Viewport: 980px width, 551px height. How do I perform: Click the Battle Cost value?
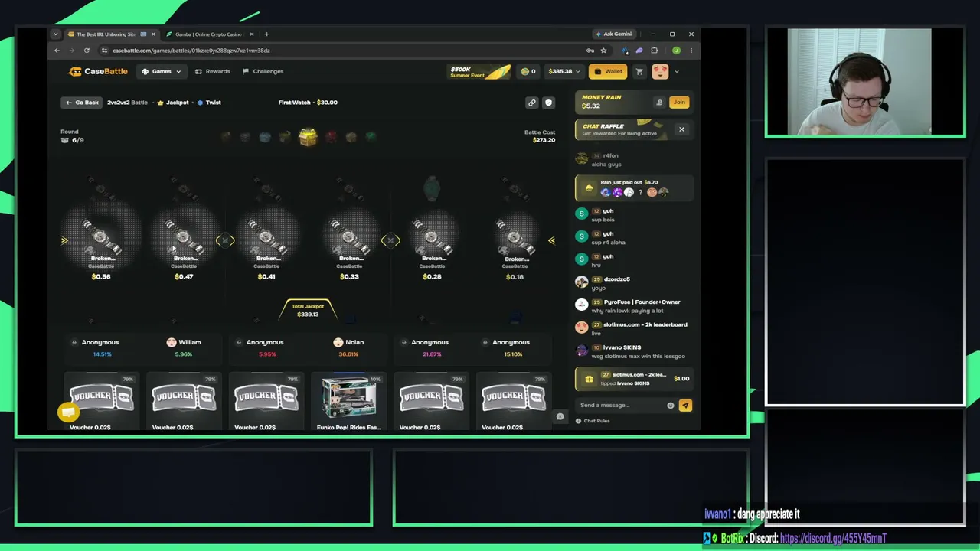pyautogui.click(x=544, y=140)
